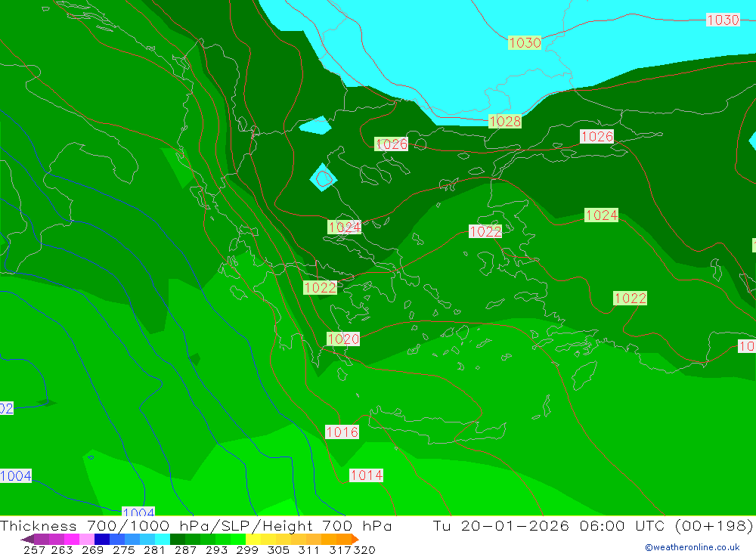Pick the light pink legend swatch above 269
Viewport: 756px width, 554px height.
(x=87, y=539)
